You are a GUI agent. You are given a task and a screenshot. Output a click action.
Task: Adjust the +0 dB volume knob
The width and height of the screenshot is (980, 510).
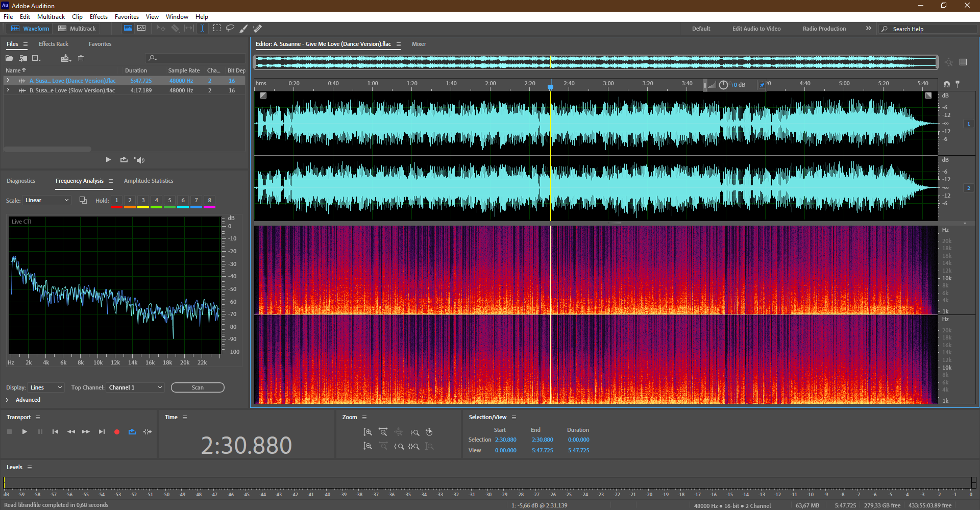coord(723,85)
